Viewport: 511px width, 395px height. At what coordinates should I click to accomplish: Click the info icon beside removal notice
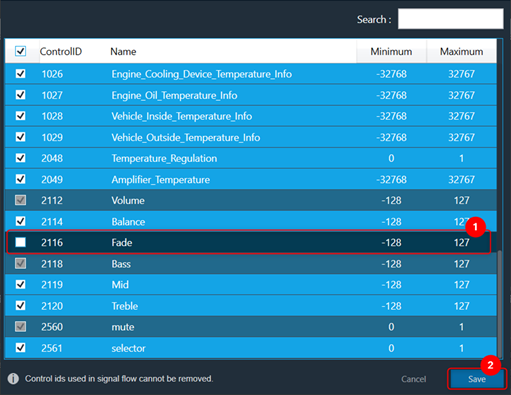coord(13,379)
